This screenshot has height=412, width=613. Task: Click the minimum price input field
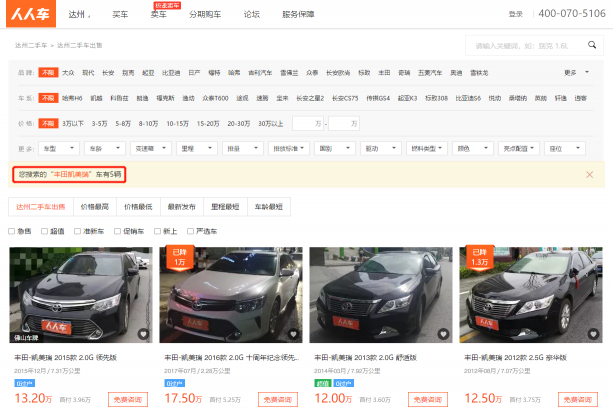pos(308,124)
